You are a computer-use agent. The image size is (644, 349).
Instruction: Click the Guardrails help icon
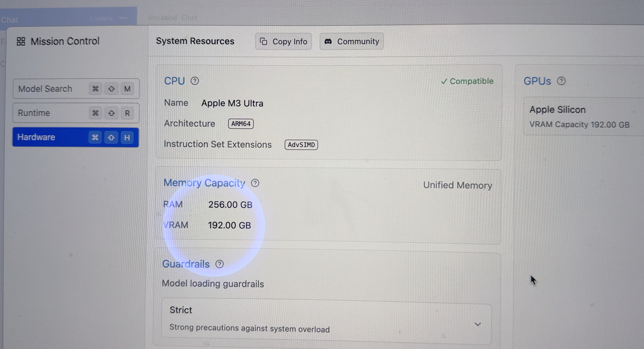219,264
